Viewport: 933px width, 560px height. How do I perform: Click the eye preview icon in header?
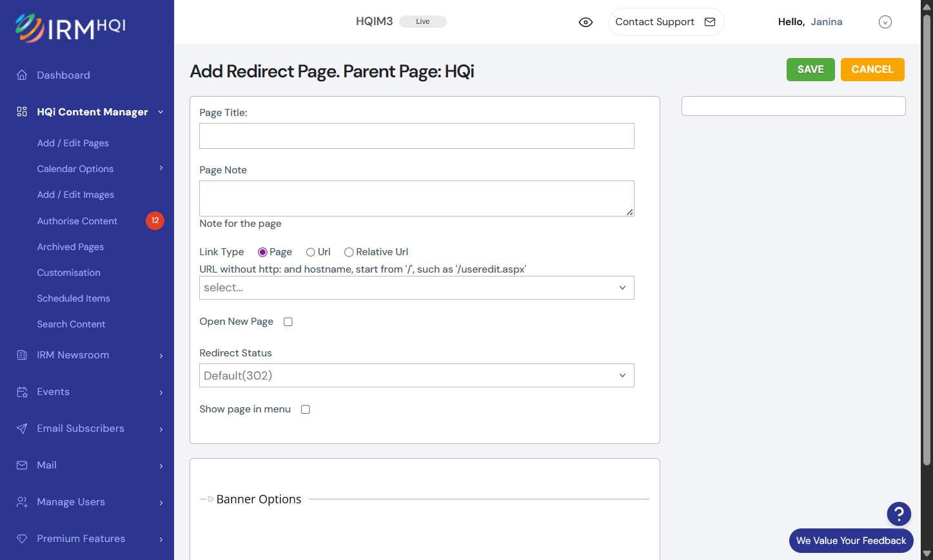(585, 22)
